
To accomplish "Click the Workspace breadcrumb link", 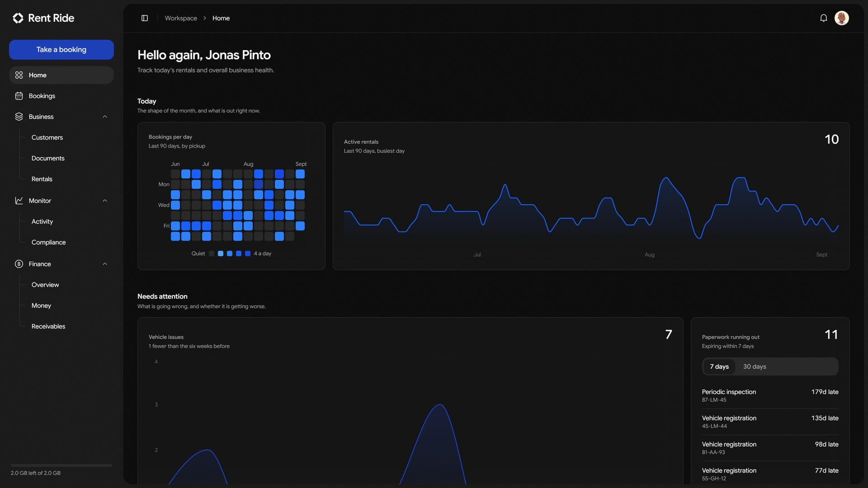I will (x=181, y=18).
